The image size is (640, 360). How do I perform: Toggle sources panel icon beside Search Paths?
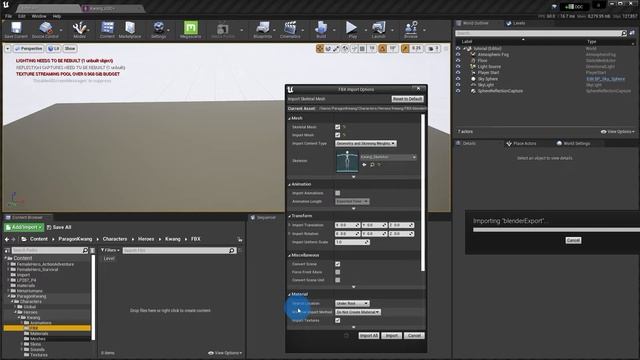point(7,250)
